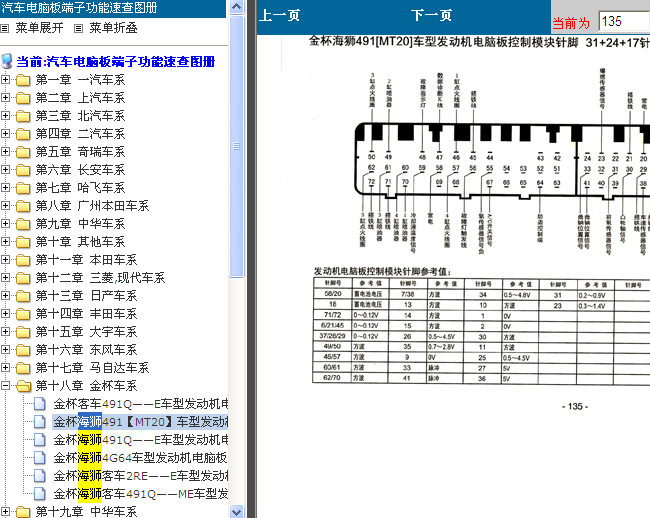
Task: Click folder icon of 第二章 上汽车系
Action: click(x=23, y=98)
